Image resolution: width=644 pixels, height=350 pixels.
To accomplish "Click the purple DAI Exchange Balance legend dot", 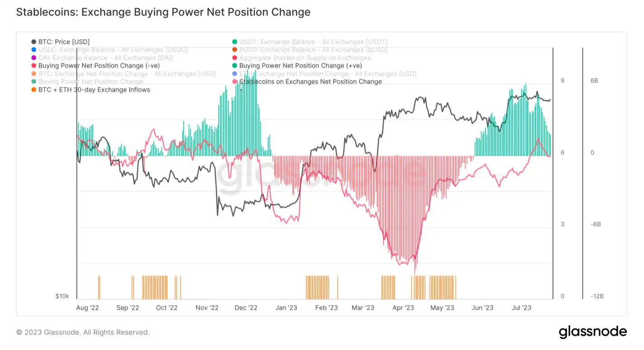I will coord(34,58).
